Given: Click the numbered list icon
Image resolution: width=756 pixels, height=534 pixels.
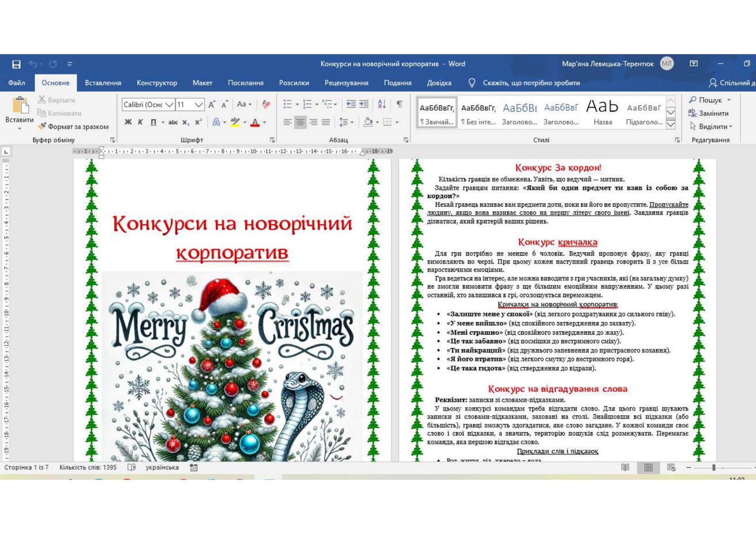Looking at the screenshot, I should (307, 104).
